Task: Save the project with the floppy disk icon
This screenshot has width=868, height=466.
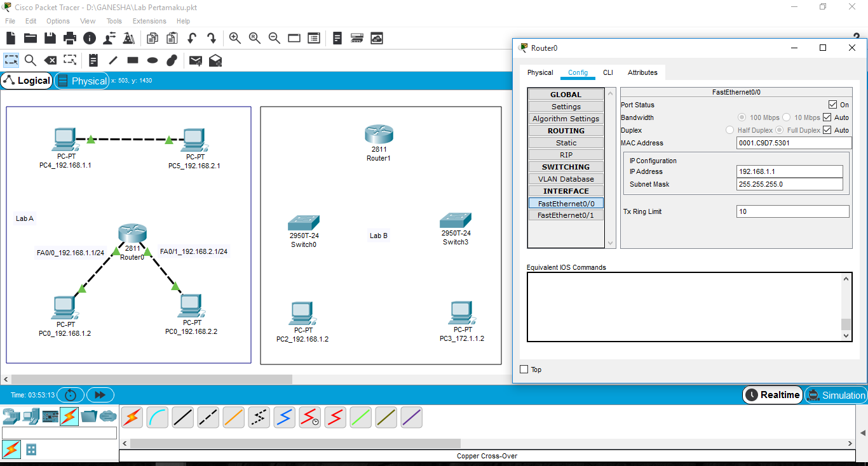Action: (x=50, y=38)
